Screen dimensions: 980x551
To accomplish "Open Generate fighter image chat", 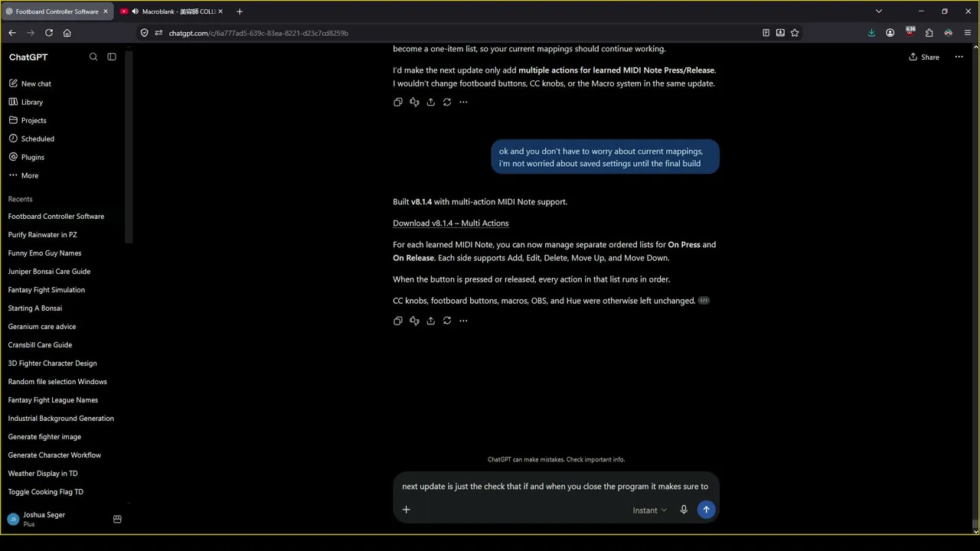I will tap(44, 437).
